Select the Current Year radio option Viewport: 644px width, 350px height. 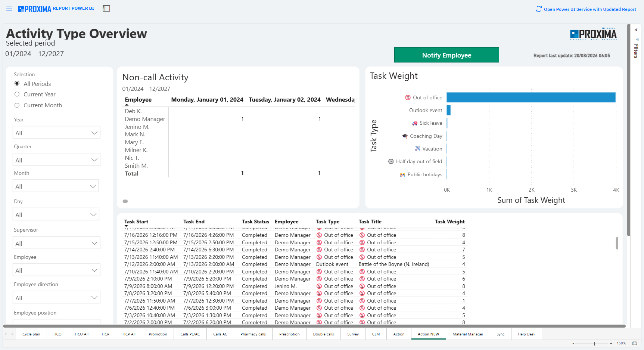17,94
